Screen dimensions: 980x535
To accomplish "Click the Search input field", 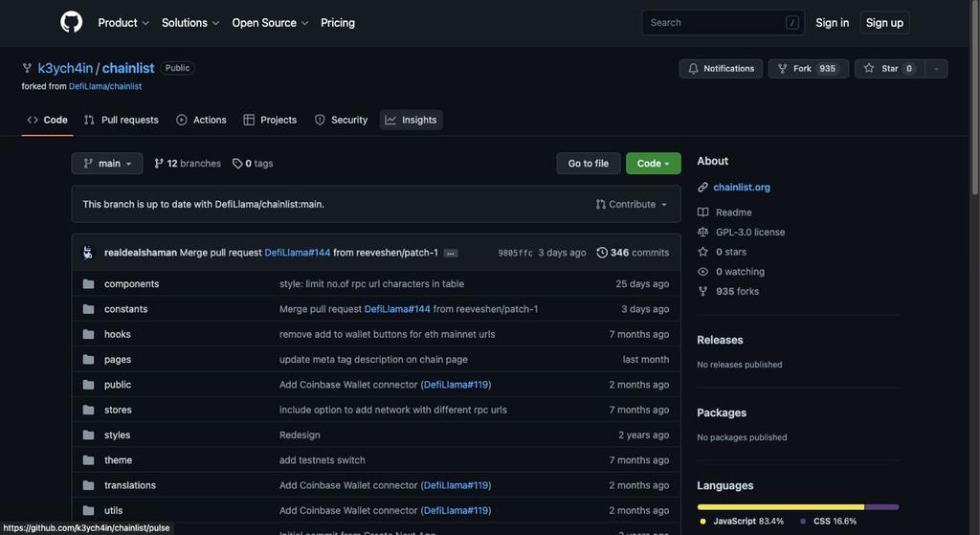I will click(x=724, y=23).
